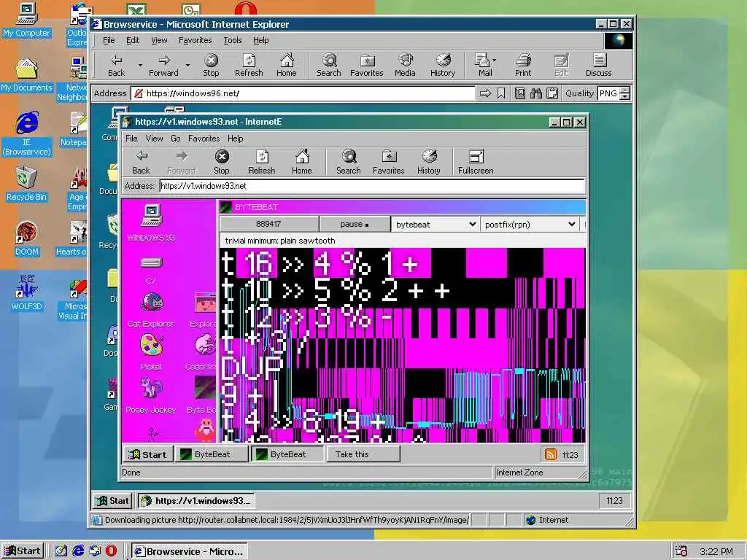
Task: Click the Windows 93 Start button
Action: (147, 454)
